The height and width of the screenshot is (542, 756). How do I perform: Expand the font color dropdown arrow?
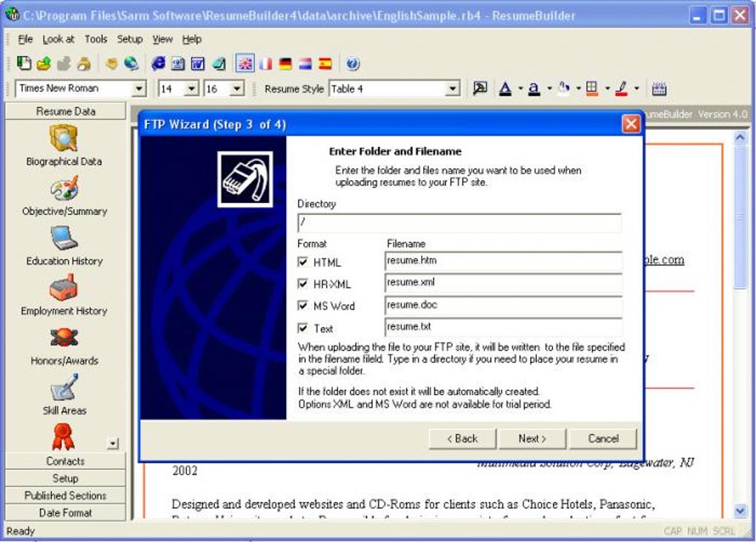pos(520,89)
